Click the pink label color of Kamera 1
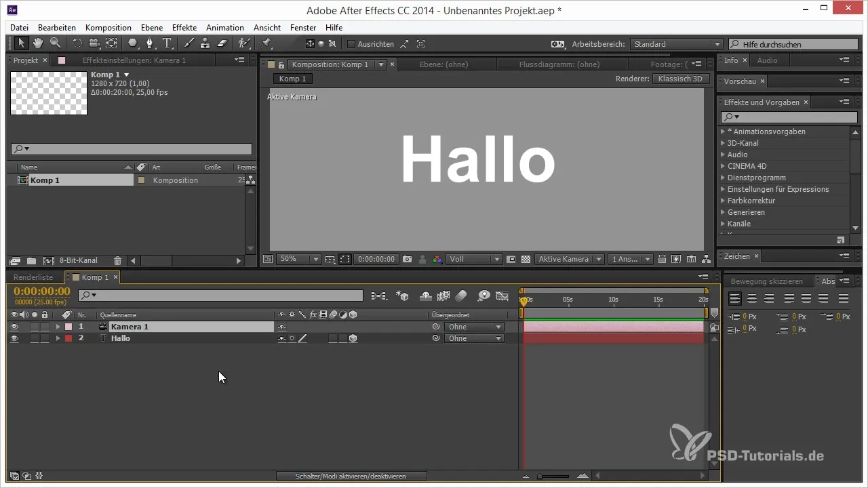868x488 pixels. (x=68, y=327)
